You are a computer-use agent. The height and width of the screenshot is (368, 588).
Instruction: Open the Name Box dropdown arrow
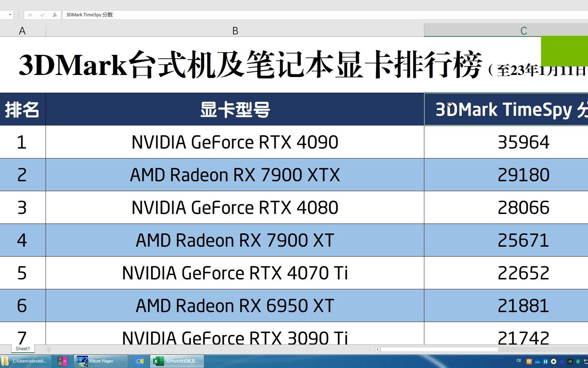point(10,15)
